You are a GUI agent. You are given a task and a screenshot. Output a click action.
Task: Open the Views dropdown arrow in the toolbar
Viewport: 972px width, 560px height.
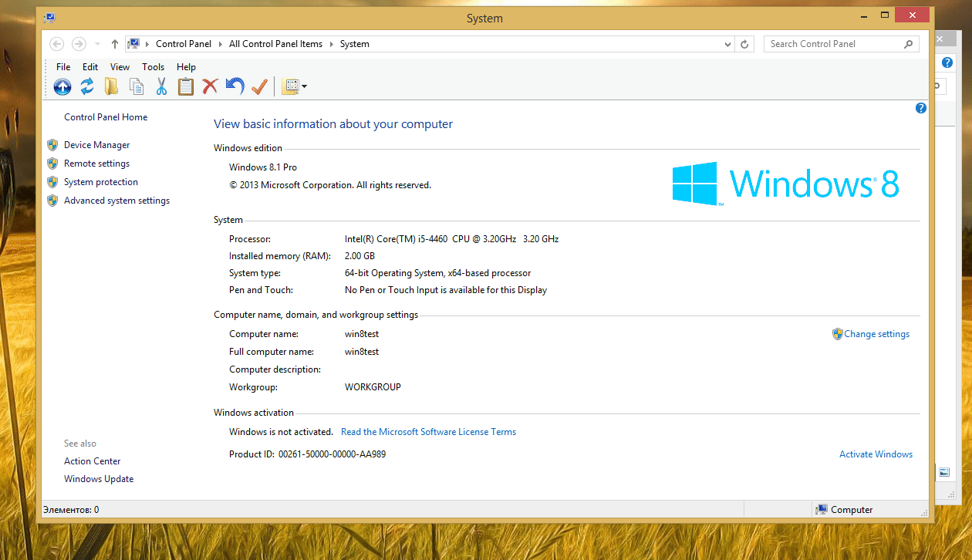[x=304, y=87]
